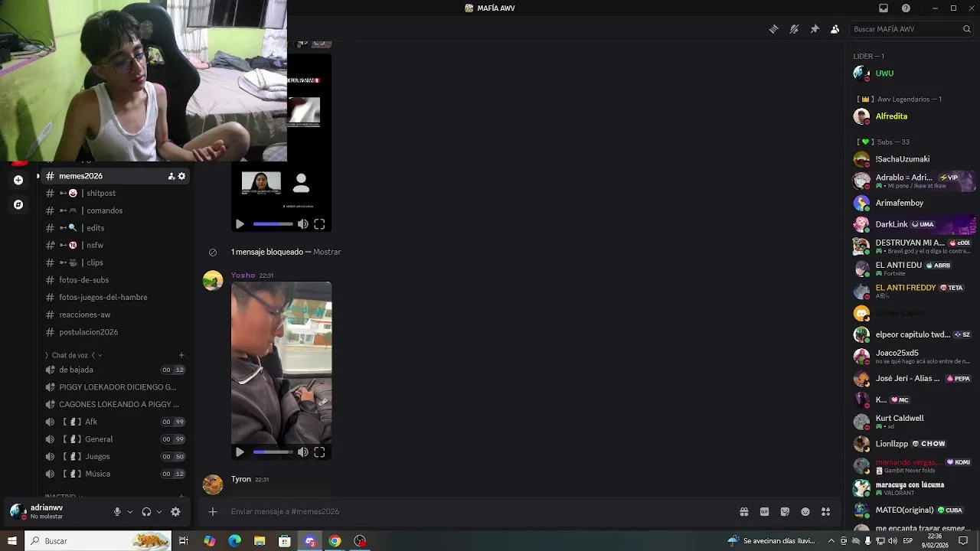
Task: Toggle the member list icon
Action: (x=835, y=29)
